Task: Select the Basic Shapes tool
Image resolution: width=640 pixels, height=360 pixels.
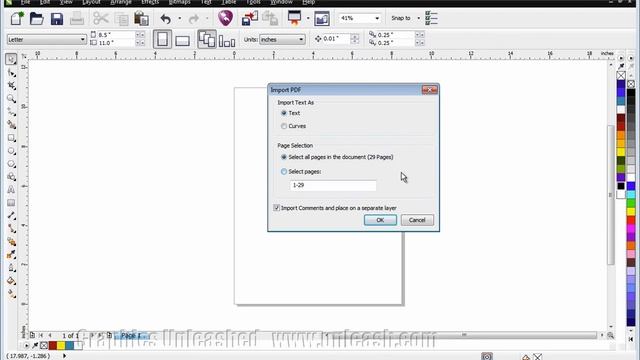Action: (11, 177)
